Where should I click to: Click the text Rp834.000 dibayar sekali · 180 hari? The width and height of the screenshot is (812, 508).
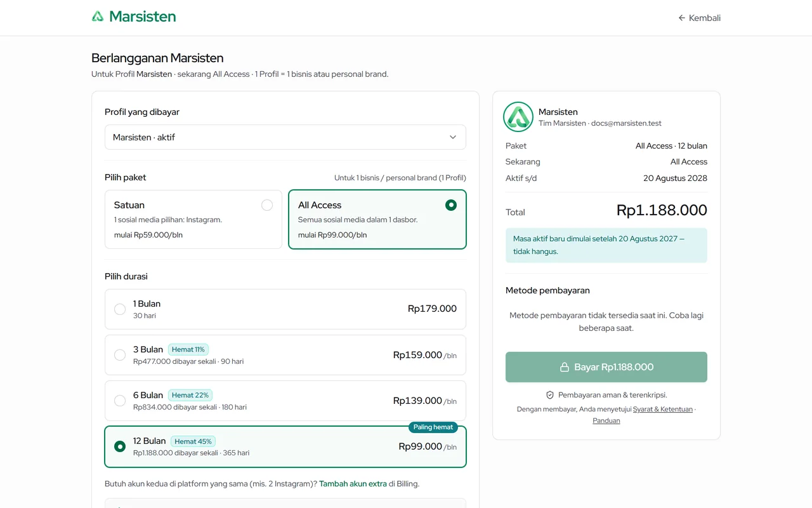(x=190, y=407)
